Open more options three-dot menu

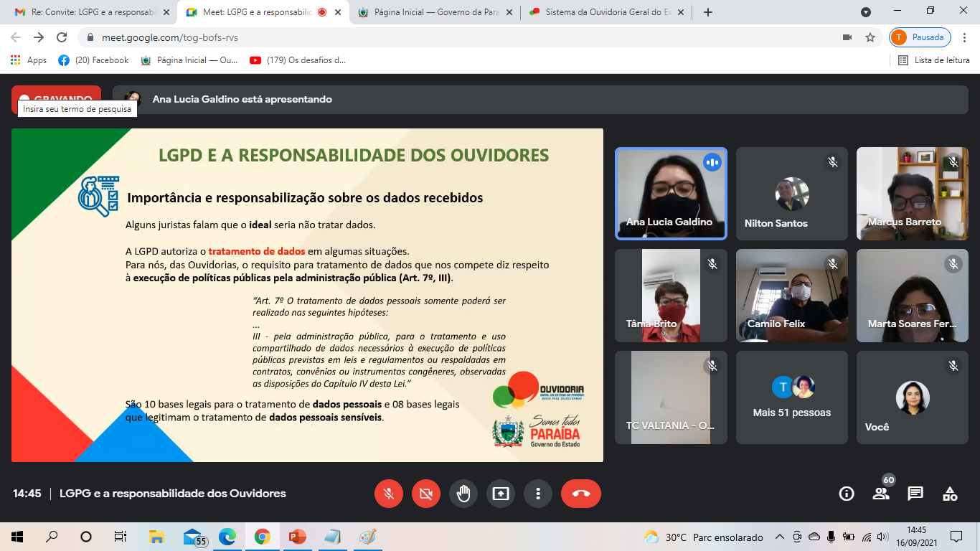point(537,494)
